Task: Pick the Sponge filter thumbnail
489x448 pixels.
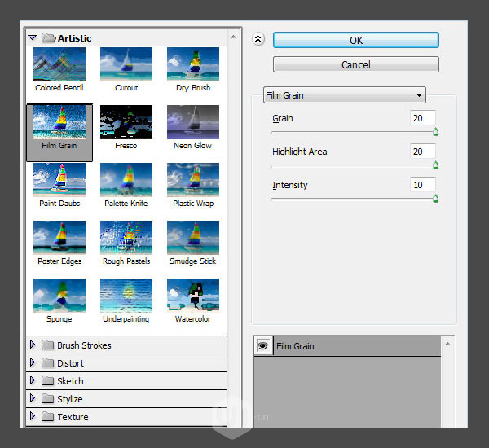Action: tap(59, 296)
